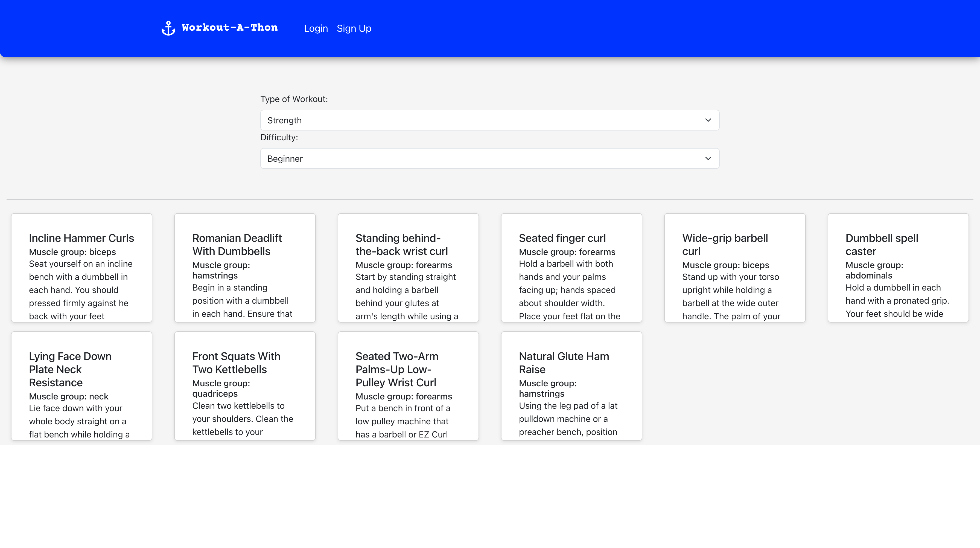This screenshot has width=980, height=548.
Task: Click the chevron arrow on Strength select
Action: (x=708, y=120)
